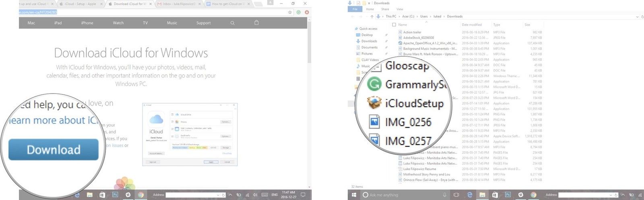Open iPhone in the Apple navigation bar
The width and height of the screenshot is (644, 200).
87,23
